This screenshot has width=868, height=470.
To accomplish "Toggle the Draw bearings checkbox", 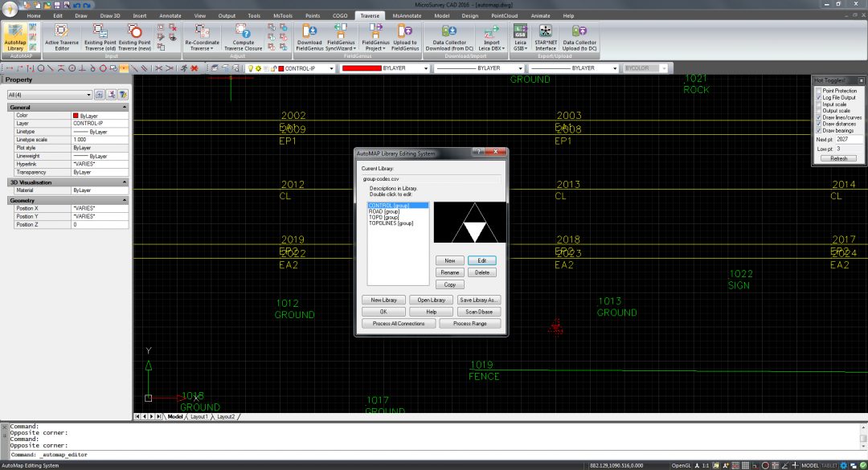I will 819,130.
